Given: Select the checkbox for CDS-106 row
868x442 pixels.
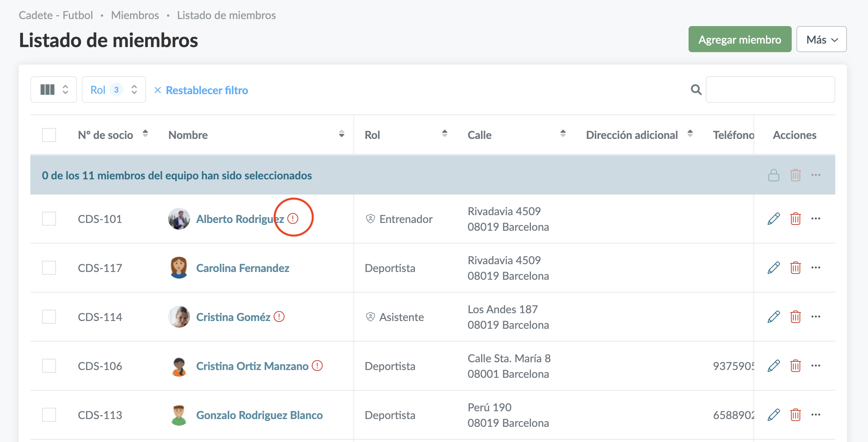Looking at the screenshot, I should (x=49, y=366).
